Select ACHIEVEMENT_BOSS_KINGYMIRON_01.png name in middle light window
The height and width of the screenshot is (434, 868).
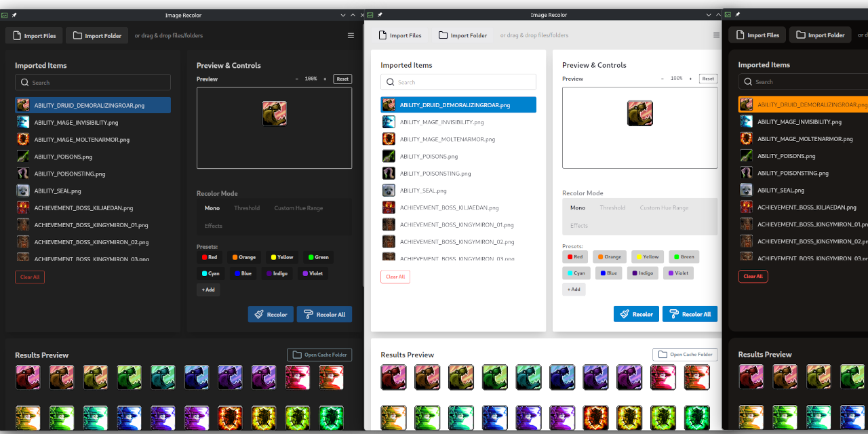click(x=457, y=224)
